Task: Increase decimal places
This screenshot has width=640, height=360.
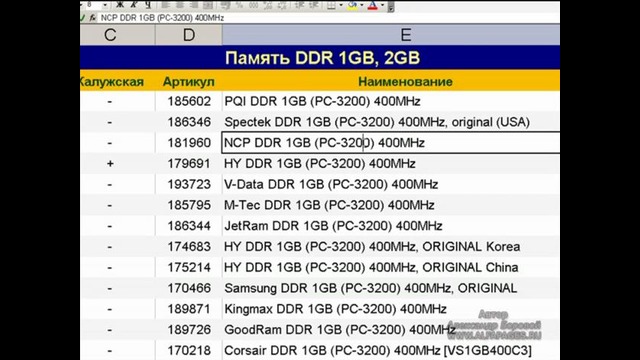Action: pyautogui.click(x=268, y=4)
